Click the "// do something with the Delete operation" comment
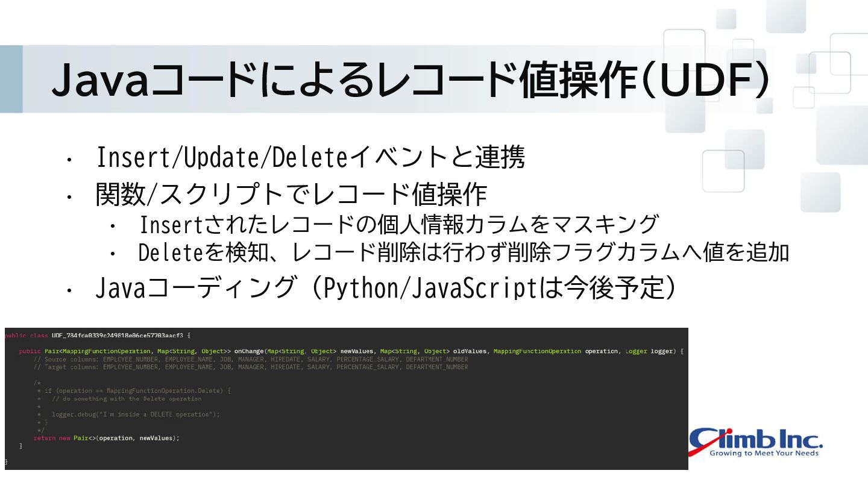This screenshot has width=868, height=488. click(127, 398)
